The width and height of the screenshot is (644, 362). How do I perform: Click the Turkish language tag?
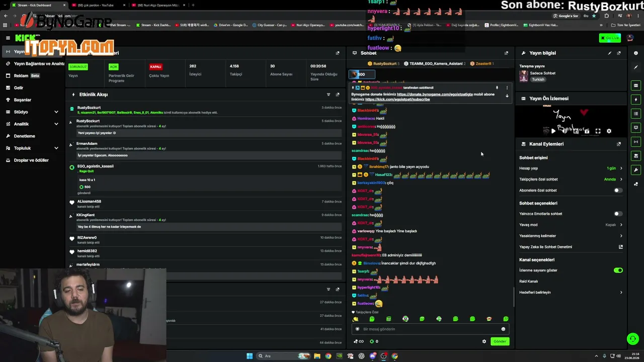(x=538, y=79)
